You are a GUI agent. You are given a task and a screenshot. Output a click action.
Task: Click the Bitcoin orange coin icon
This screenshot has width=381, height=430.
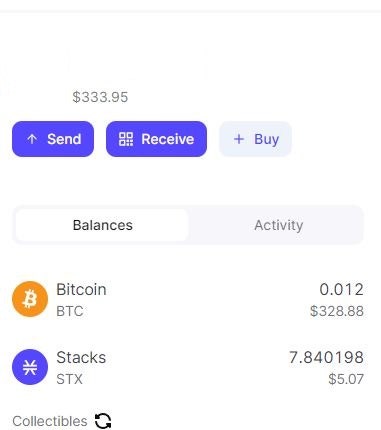[30, 299]
